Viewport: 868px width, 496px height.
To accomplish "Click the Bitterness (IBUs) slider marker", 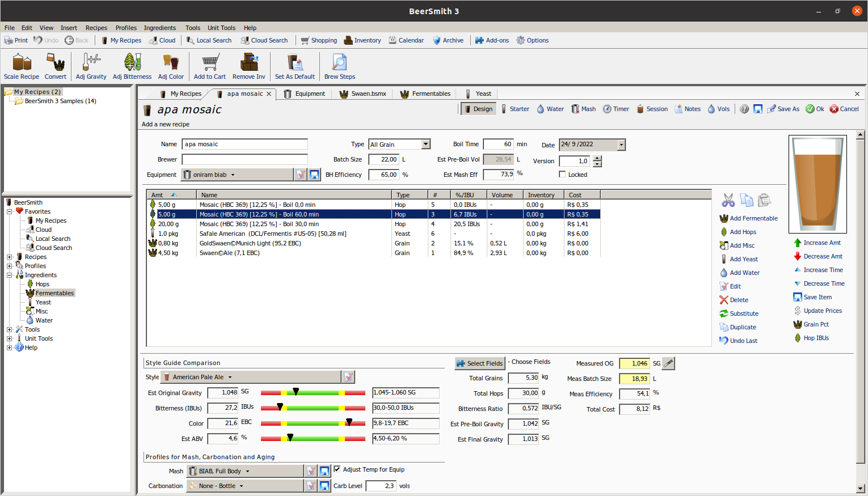I will point(280,408).
